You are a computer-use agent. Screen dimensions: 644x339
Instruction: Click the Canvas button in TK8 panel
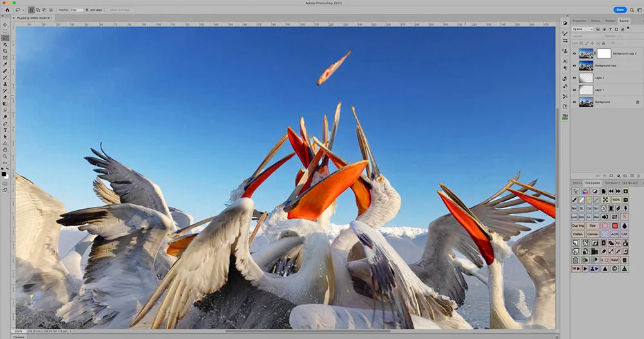[x=592, y=234]
